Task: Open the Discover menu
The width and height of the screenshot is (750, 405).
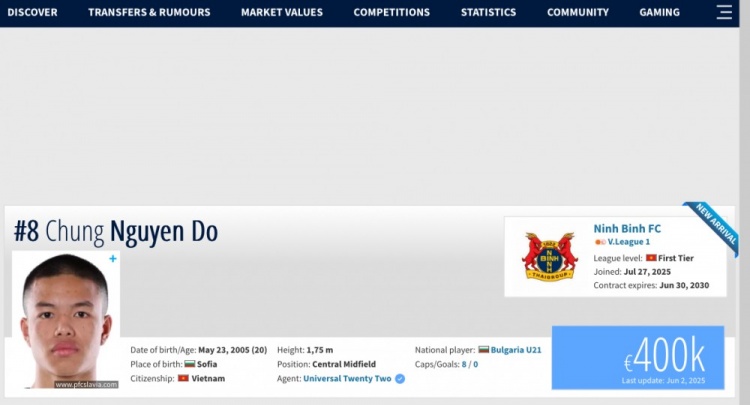Action: click(x=32, y=13)
